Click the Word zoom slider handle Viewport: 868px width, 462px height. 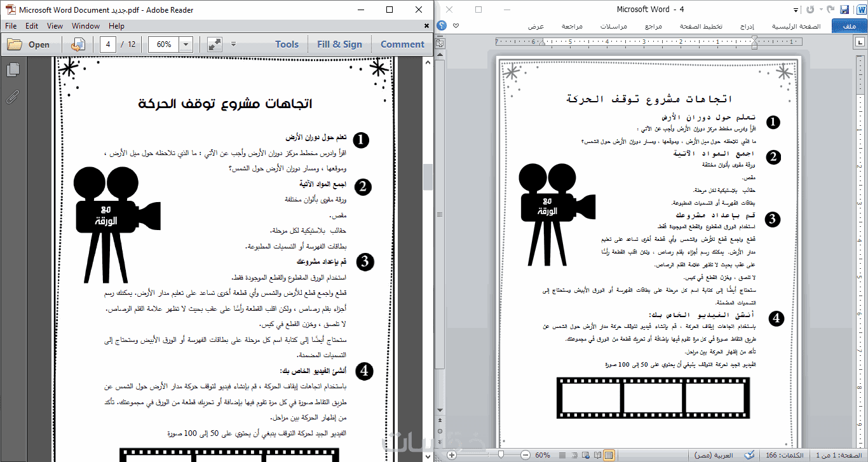501,455
